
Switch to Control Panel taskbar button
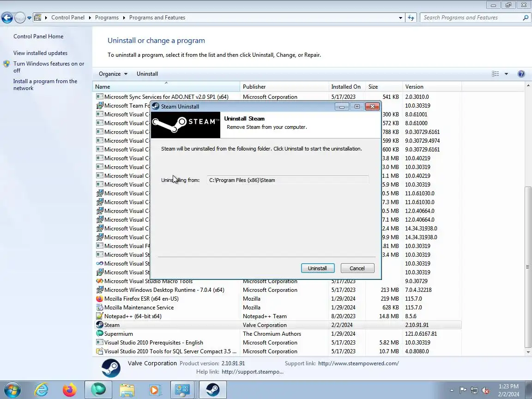pos(182,390)
